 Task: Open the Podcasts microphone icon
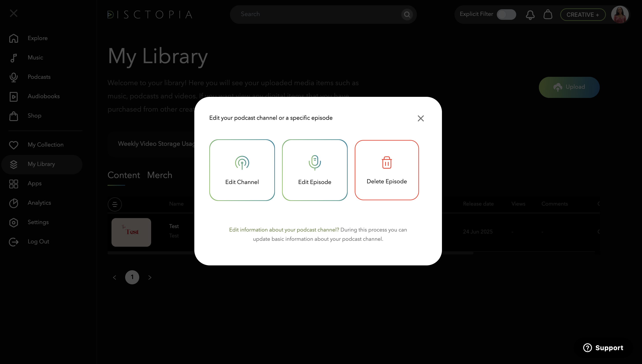pos(14,77)
